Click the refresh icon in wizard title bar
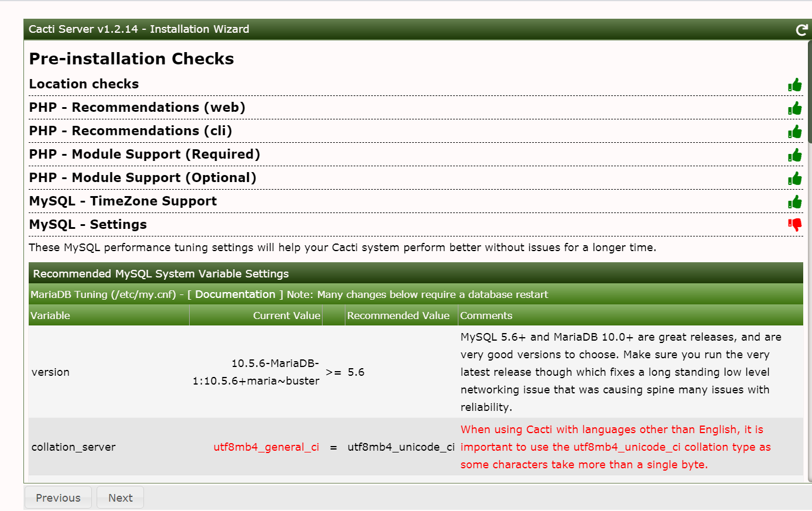 [801, 30]
